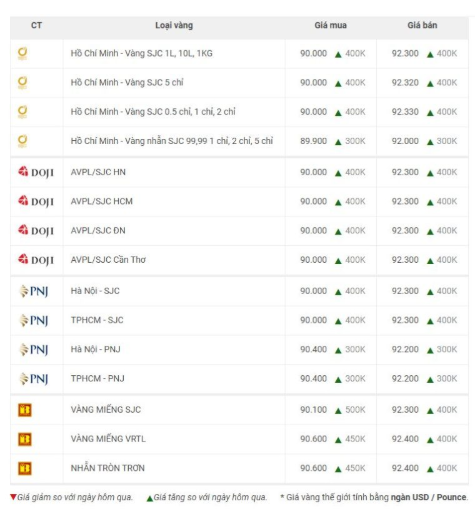Click the 90.600 buy price of VÀNG MIẾNG VRTL

[314, 439]
